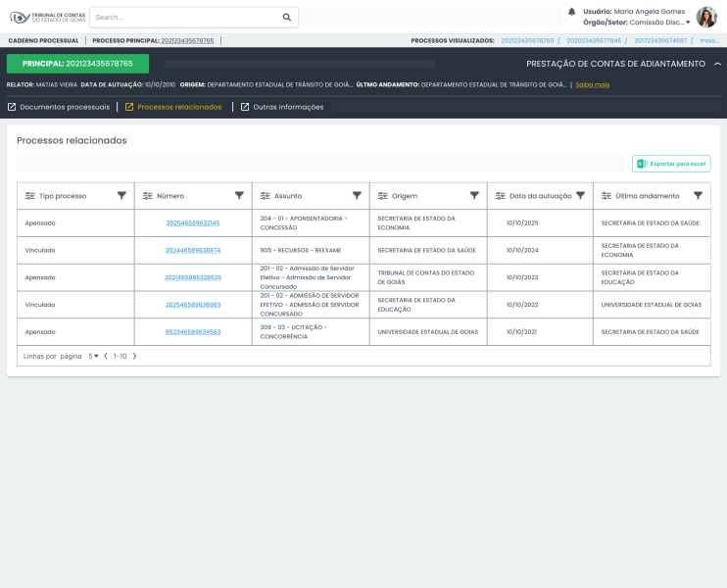727x588 pixels.
Task: Click the user profile avatar
Action: [x=706, y=17]
